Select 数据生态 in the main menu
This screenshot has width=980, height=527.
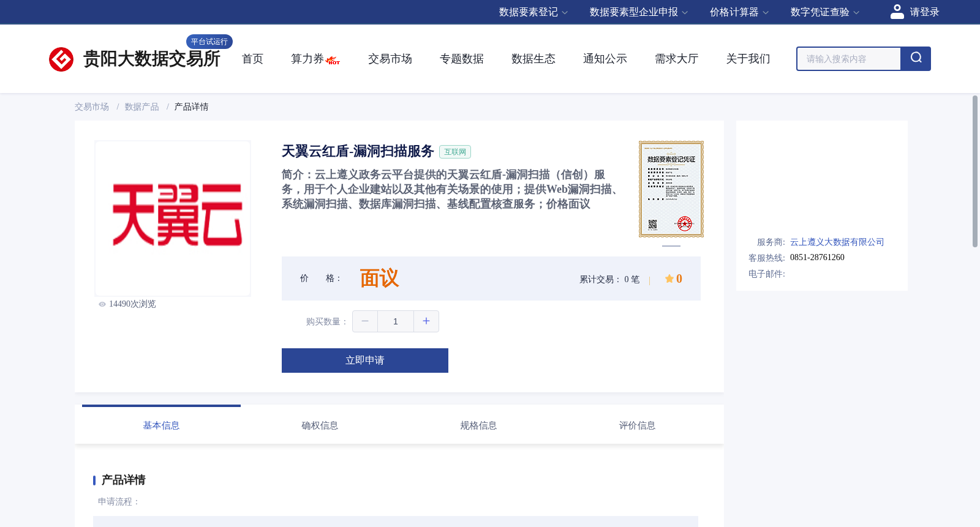533,59
